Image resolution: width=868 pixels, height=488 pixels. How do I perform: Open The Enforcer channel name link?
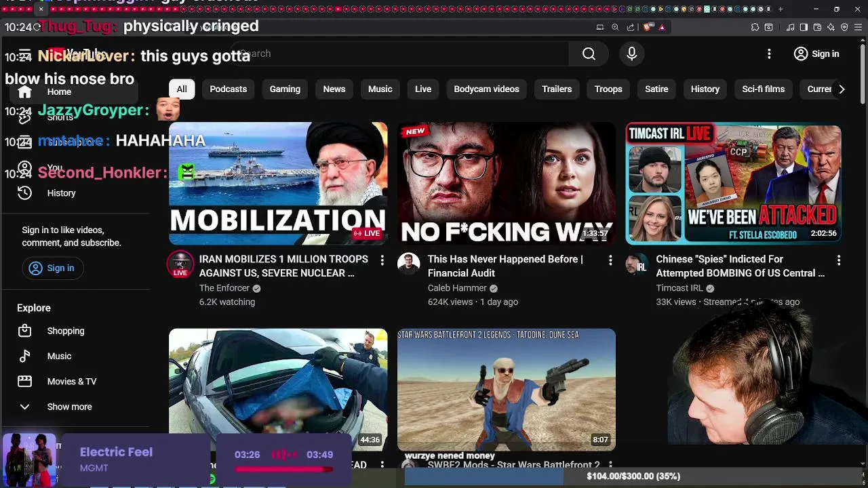click(x=224, y=288)
